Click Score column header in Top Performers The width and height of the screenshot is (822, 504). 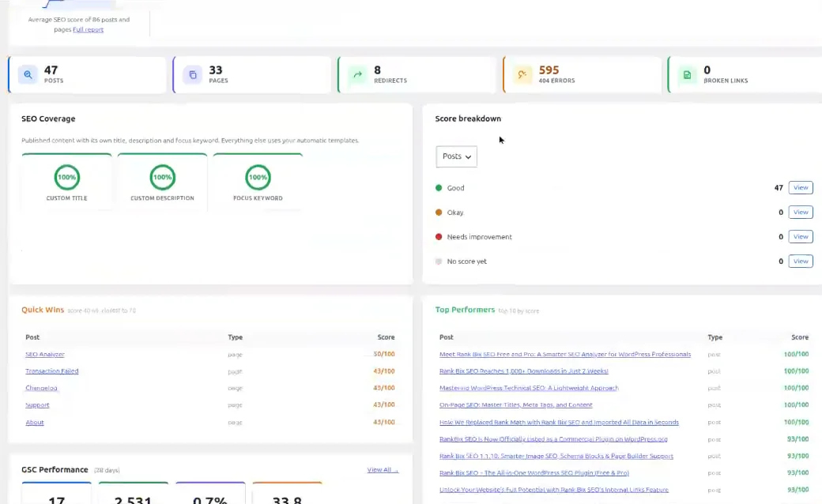coord(800,337)
